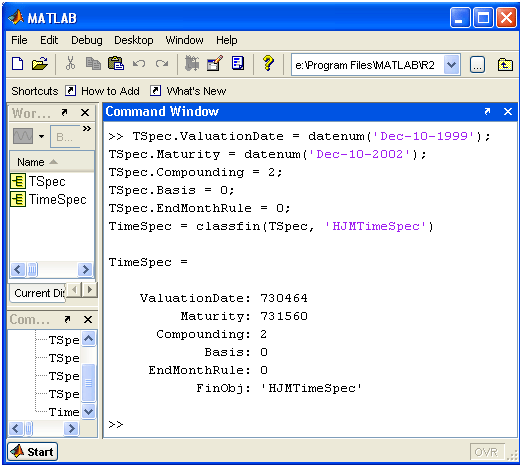Select TimeSpec variable struct icon
522x467 pixels.
(x=18, y=199)
